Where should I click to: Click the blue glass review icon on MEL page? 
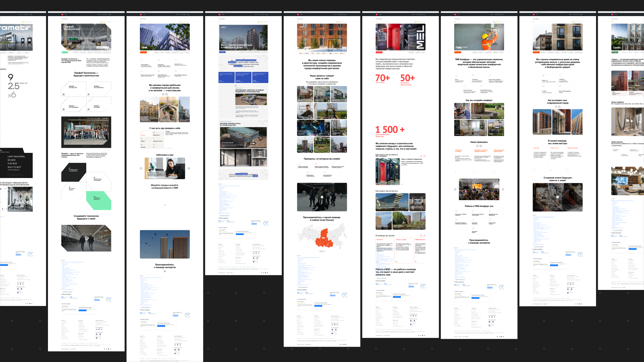[x=423, y=286]
